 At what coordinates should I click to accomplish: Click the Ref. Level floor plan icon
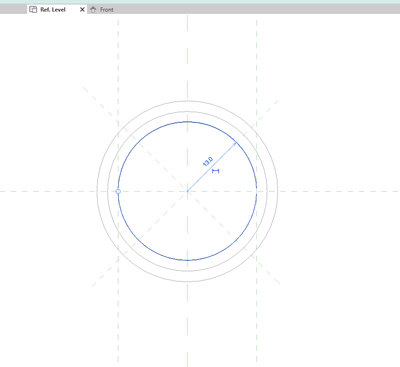pos(33,10)
